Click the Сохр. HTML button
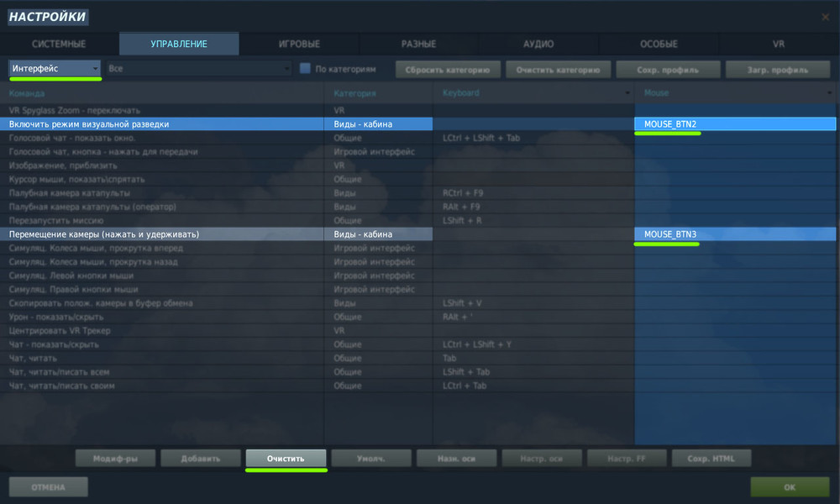840x504 pixels. pos(712,458)
